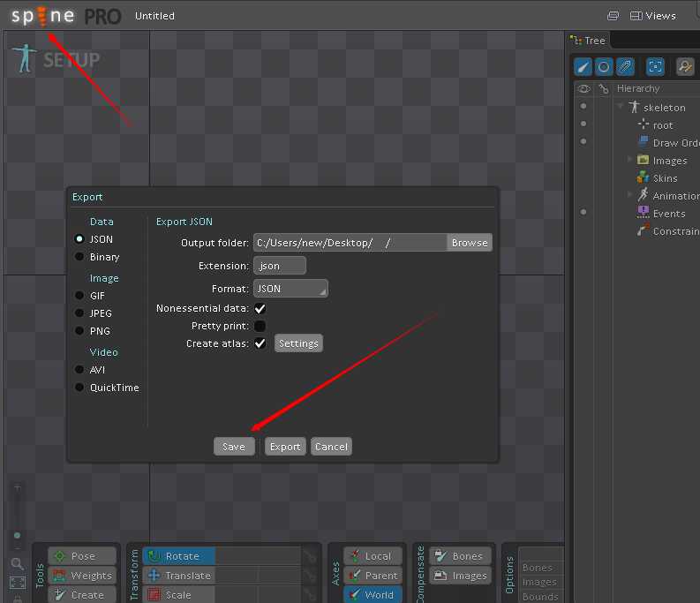Click the Animations running figure icon
The height and width of the screenshot is (603, 700).
coord(643,195)
